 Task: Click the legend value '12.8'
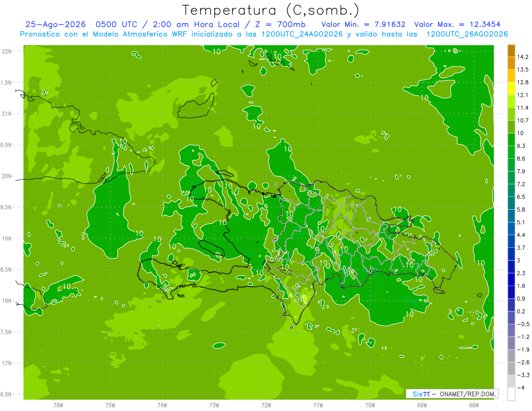click(x=523, y=82)
